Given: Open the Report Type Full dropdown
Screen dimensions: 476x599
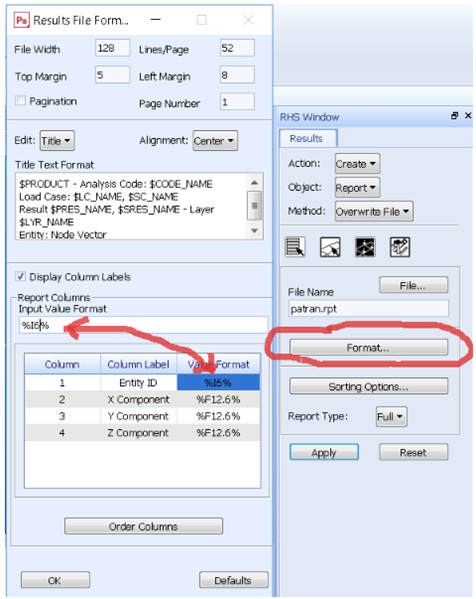Looking at the screenshot, I should click(x=392, y=416).
